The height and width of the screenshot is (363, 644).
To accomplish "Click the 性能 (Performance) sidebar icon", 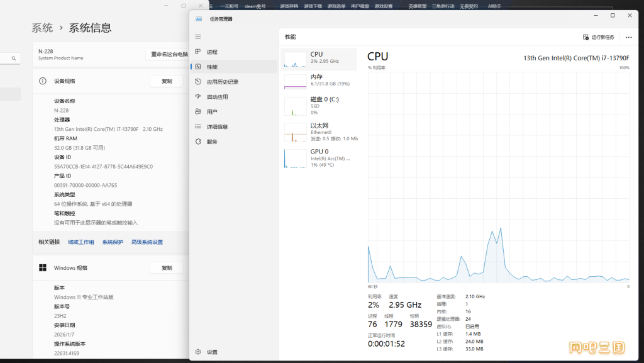I will [x=198, y=67].
